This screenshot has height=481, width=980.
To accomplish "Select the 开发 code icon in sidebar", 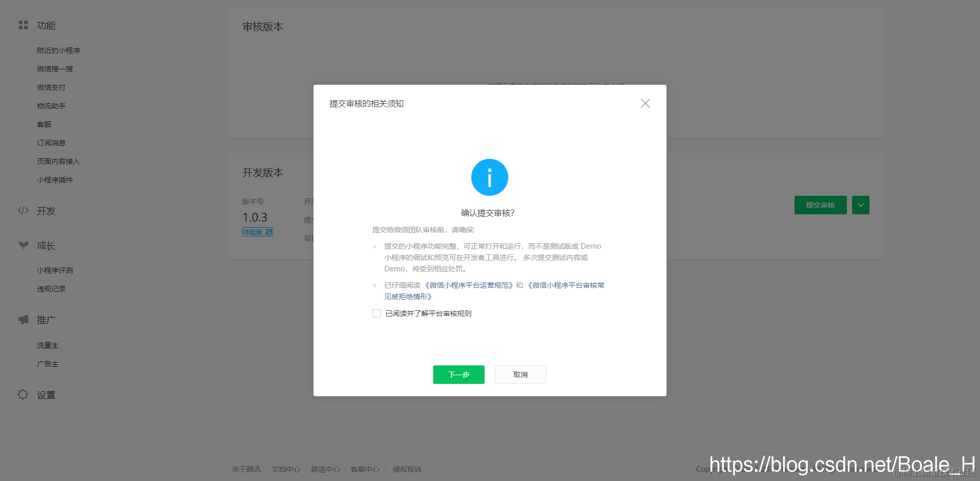I will pos(23,210).
